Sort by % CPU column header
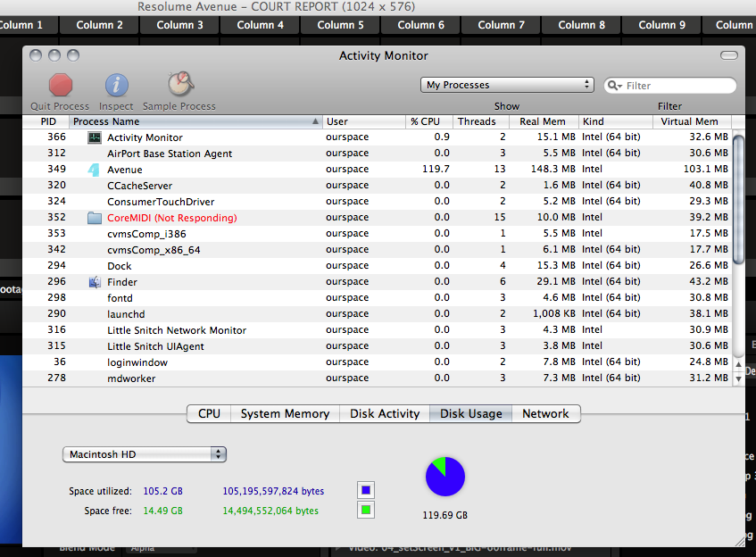756x557 pixels. click(429, 121)
